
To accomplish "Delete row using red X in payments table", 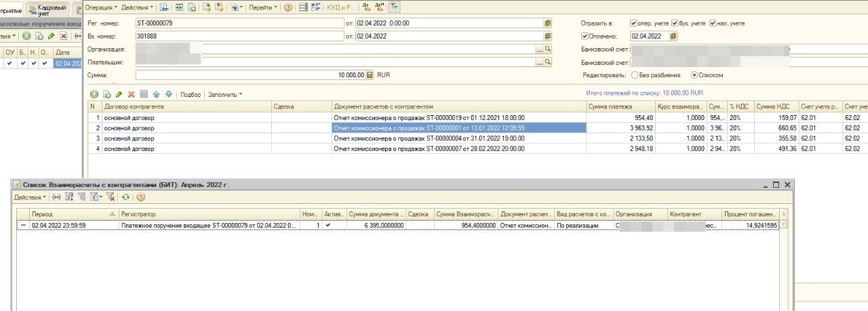I will (x=132, y=95).
